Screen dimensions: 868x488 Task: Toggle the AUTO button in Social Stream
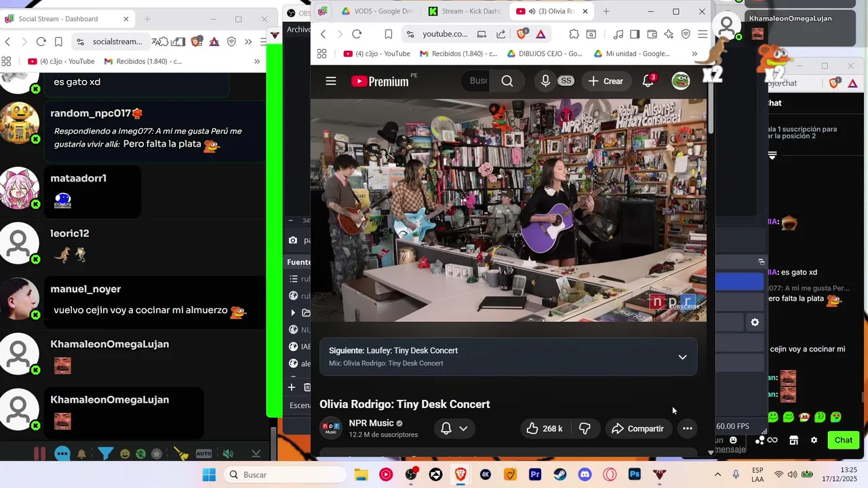(x=204, y=453)
